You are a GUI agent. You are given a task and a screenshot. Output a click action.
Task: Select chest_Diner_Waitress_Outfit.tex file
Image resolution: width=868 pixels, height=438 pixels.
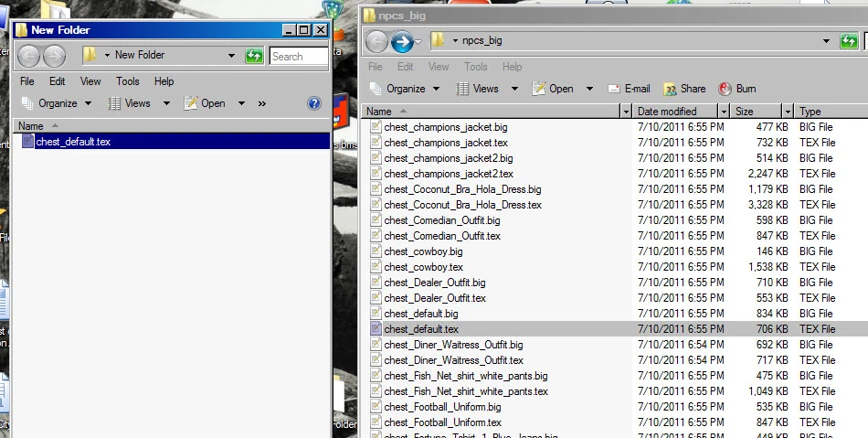coord(454,359)
